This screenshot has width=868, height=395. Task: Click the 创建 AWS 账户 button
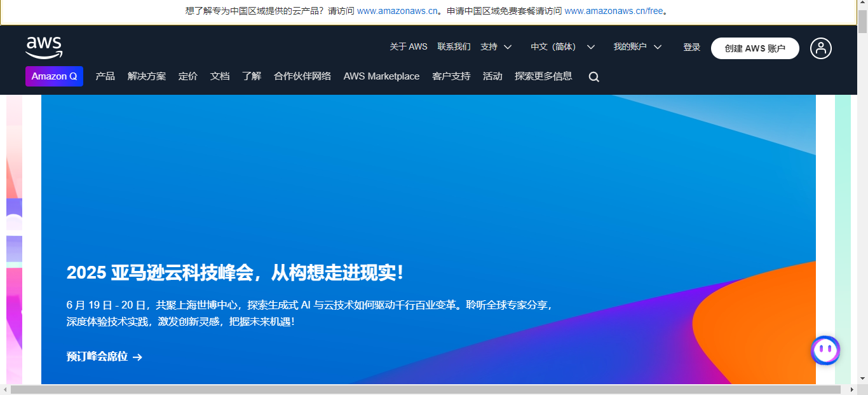[x=754, y=48]
